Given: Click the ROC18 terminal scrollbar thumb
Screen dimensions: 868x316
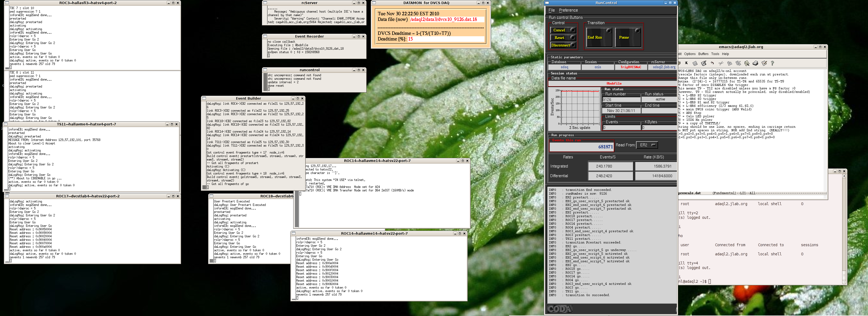Looking at the screenshot, I should pyautogui.click(x=211, y=261).
